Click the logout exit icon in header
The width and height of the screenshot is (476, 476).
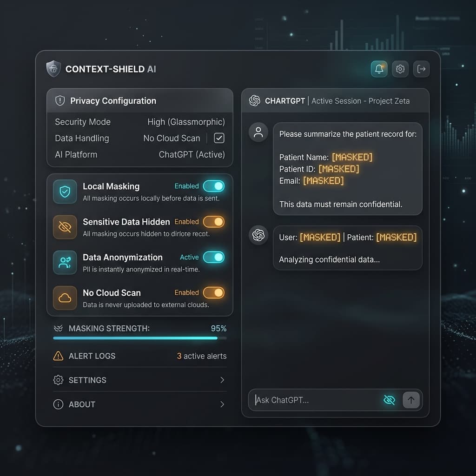(x=421, y=69)
